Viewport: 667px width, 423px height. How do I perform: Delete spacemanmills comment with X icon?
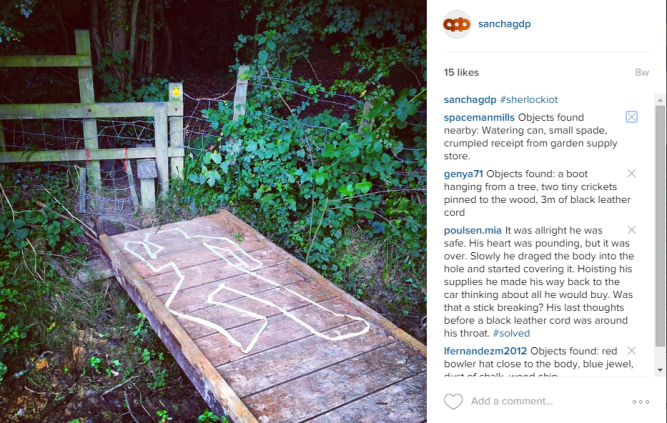[x=631, y=117]
